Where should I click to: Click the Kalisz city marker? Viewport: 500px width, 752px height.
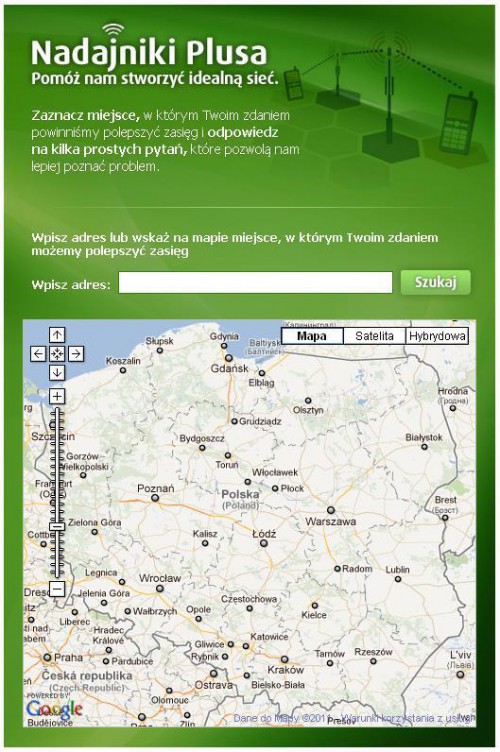tap(205, 543)
